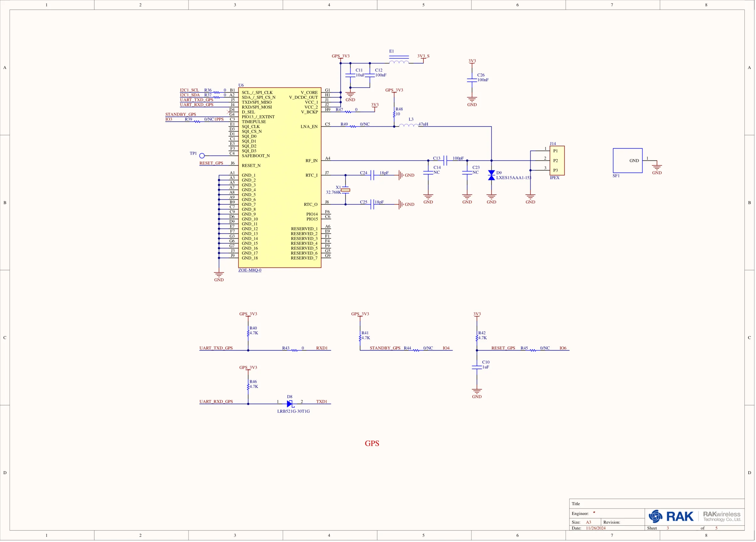The width and height of the screenshot is (756, 542).
Task: Select the C26 capacitor symbol
Action: pos(472,80)
